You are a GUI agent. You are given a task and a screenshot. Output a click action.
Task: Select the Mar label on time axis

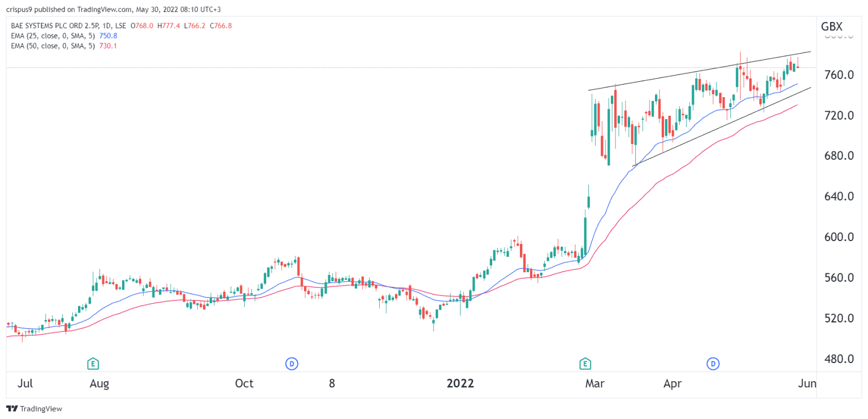[594, 383]
